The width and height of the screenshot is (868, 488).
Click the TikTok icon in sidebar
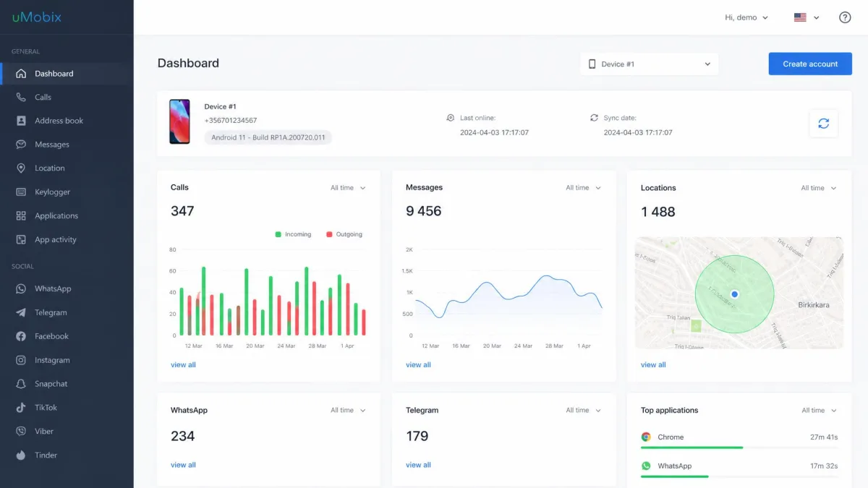20,408
